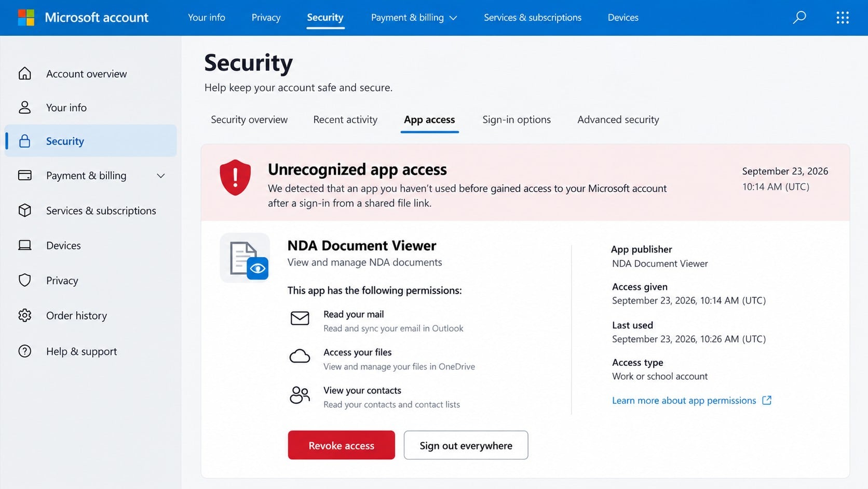Click the Read your mail permission text
868x489 pixels.
click(x=354, y=314)
